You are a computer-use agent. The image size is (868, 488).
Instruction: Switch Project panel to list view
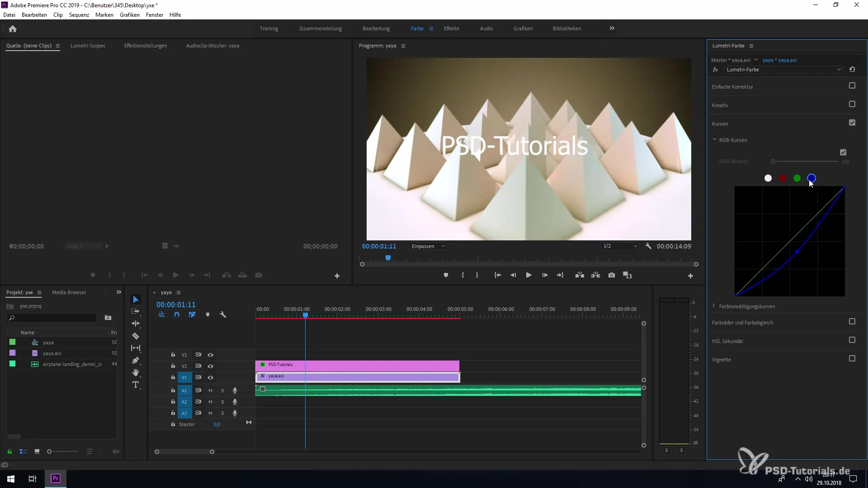coord(24,451)
